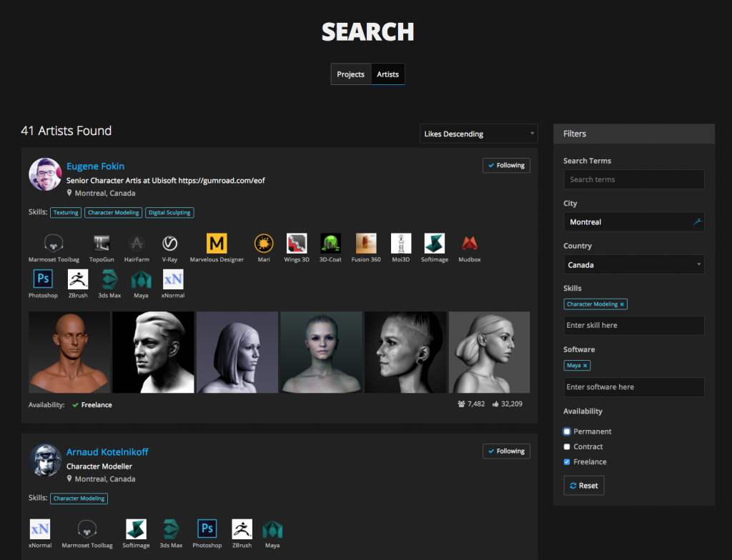Enable the Permanent availability checkbox

567,431
